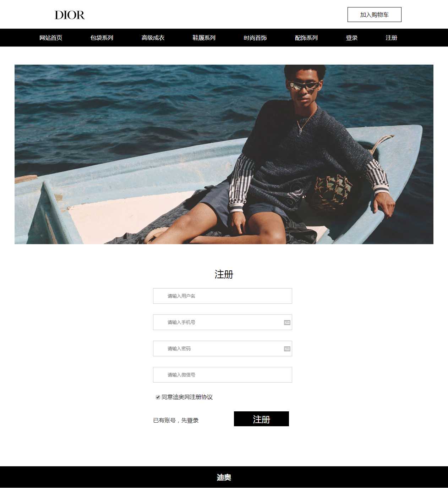This screenshot has width=448, height=488.
Task: Focus the 请输入用户名 input field
Action: pos(223,296)
